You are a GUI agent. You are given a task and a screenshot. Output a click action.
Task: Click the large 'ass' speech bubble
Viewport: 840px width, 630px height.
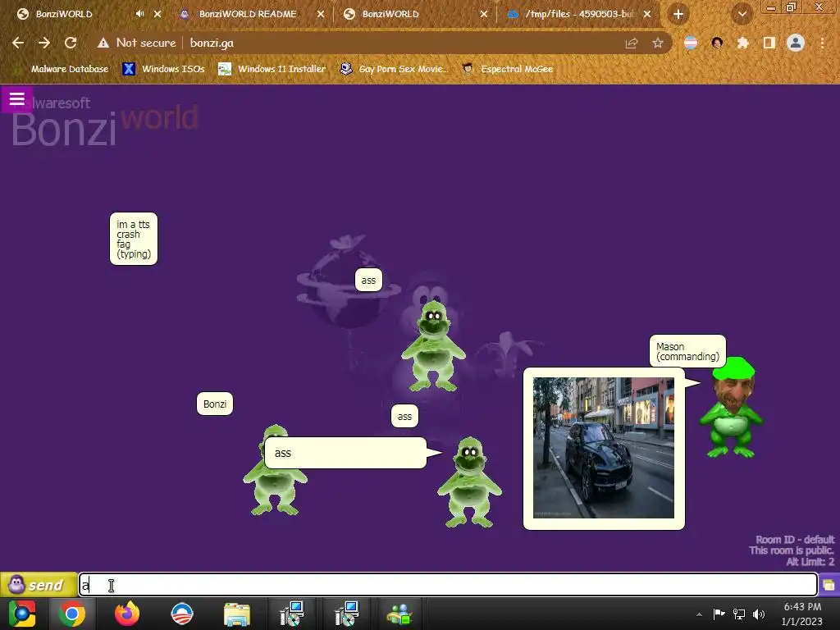click(345, 453)
